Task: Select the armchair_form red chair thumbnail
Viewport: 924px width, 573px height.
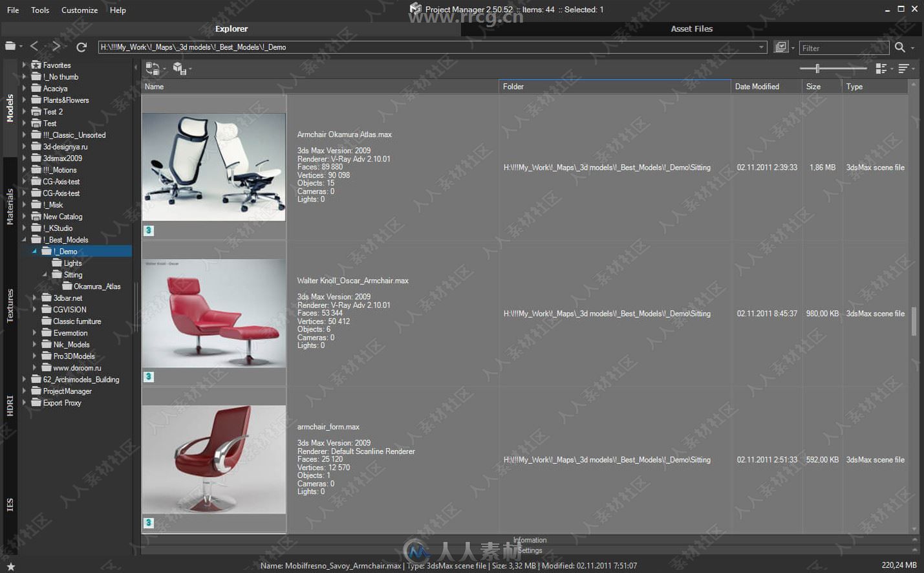Action: (x=214, y=460)
